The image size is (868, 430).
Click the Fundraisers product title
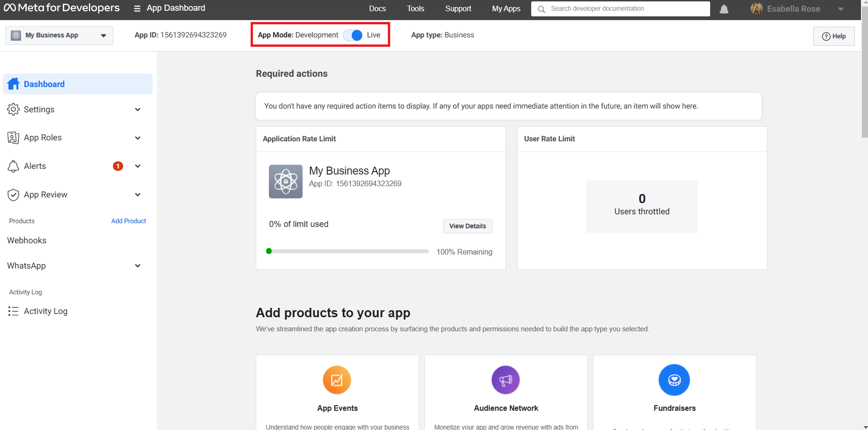[x=675, y=408]
